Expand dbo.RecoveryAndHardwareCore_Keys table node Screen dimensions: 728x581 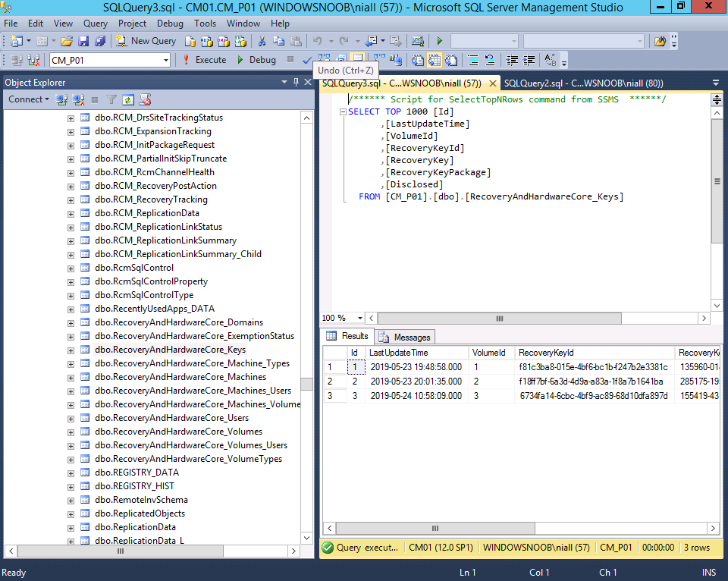coord(71,350)
